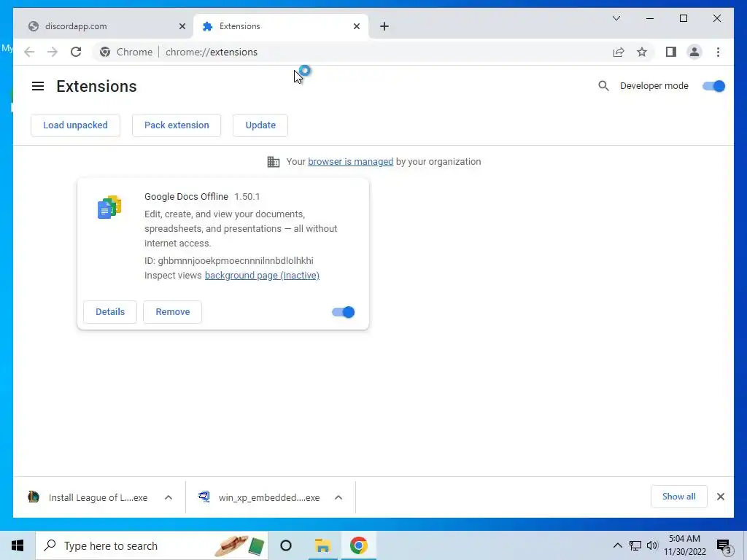Viewport: 747px width, 560px height.
Task: Close the discordapp.com tab
Action: coord(182,26)
